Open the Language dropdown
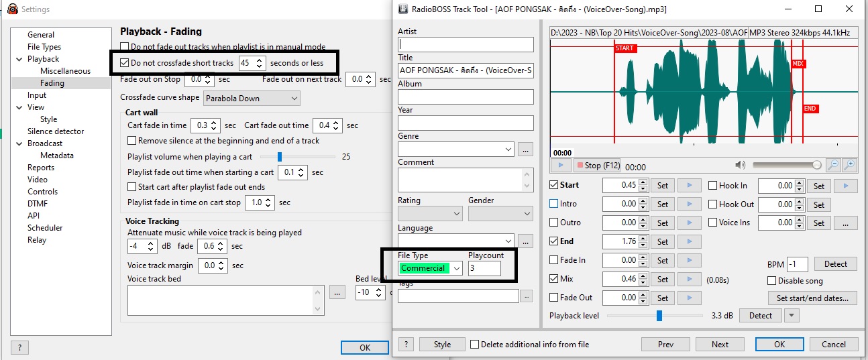Screen dimensions: 868x360 455,240
